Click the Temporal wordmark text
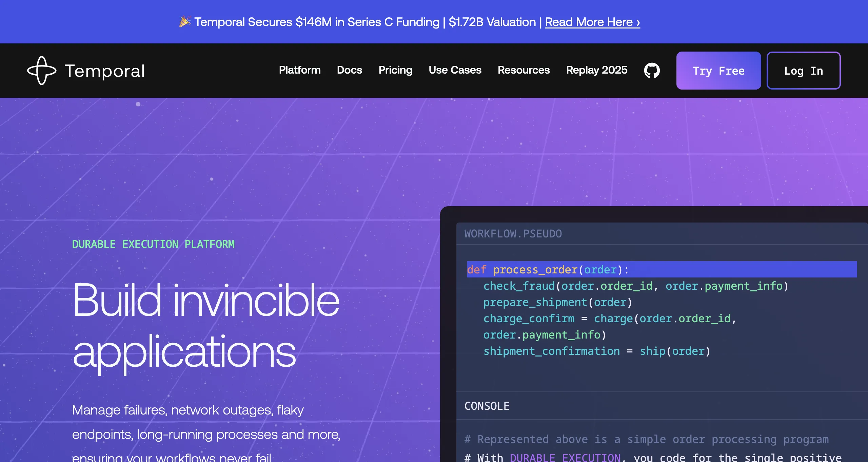868x462 pixels. [105, 71]
